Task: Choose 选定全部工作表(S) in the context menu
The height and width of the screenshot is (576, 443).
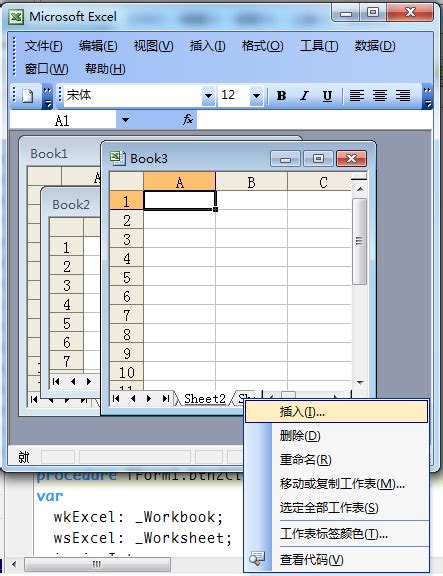Action: coord(336,508)
